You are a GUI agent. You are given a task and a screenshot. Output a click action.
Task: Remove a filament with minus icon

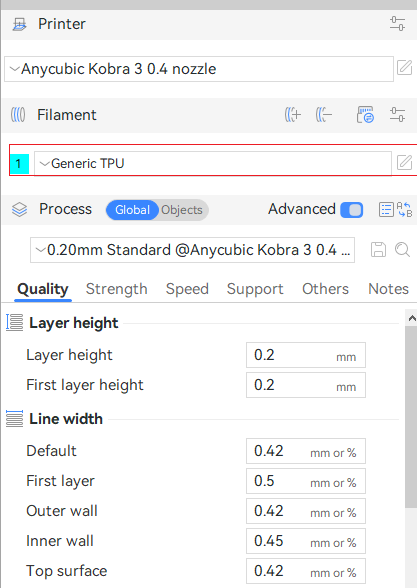[x=324, y=114]
